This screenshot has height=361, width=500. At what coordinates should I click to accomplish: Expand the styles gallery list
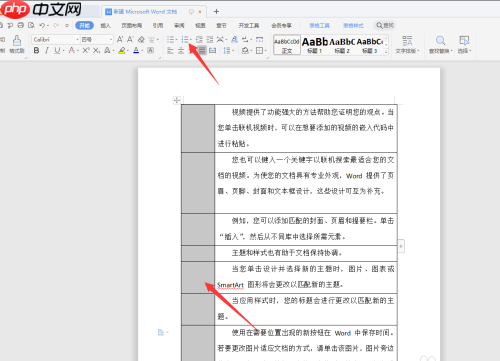coord(386,51)
